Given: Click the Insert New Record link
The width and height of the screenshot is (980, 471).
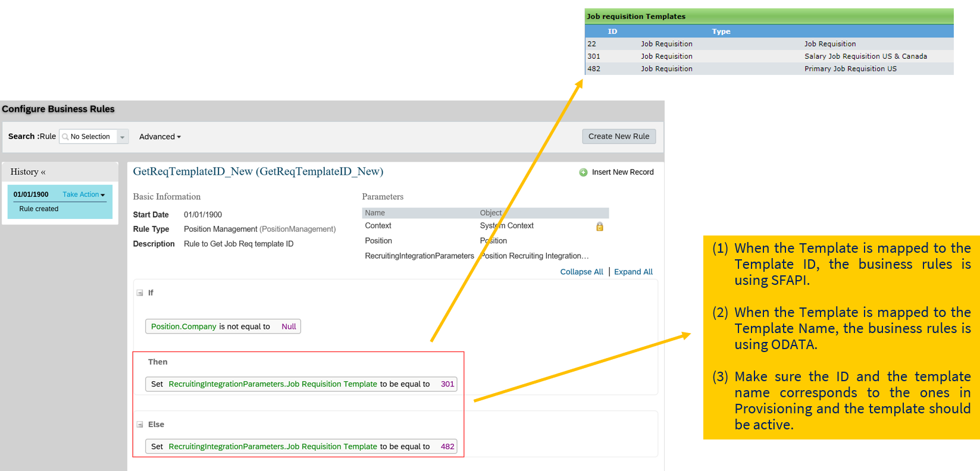Looking at the screenshot, I should (622, 172).
